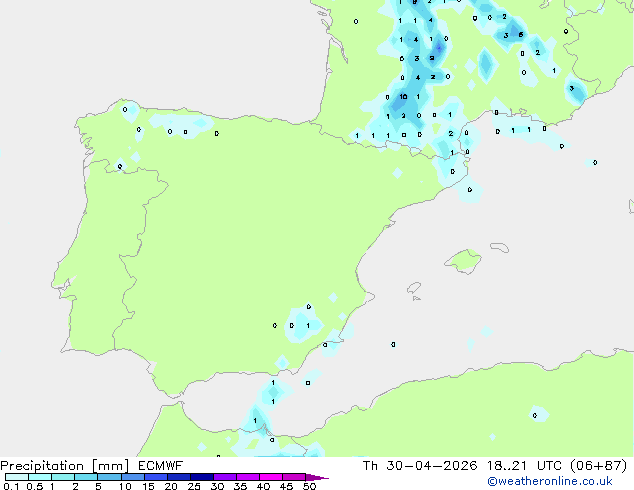Select legend swatch between 40 and 45
Image resolution: width=634 pixels, height=490 pixels.
tap(271, 477)
